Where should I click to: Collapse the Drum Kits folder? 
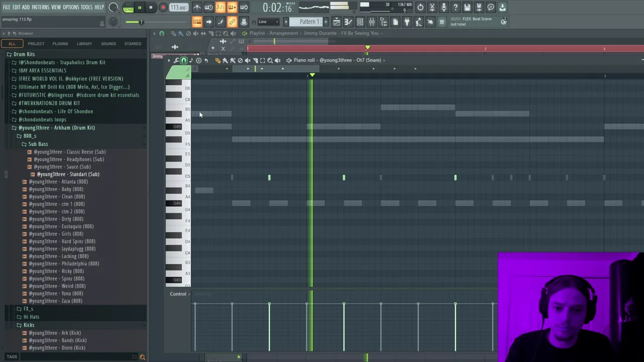tap(24, 54)
